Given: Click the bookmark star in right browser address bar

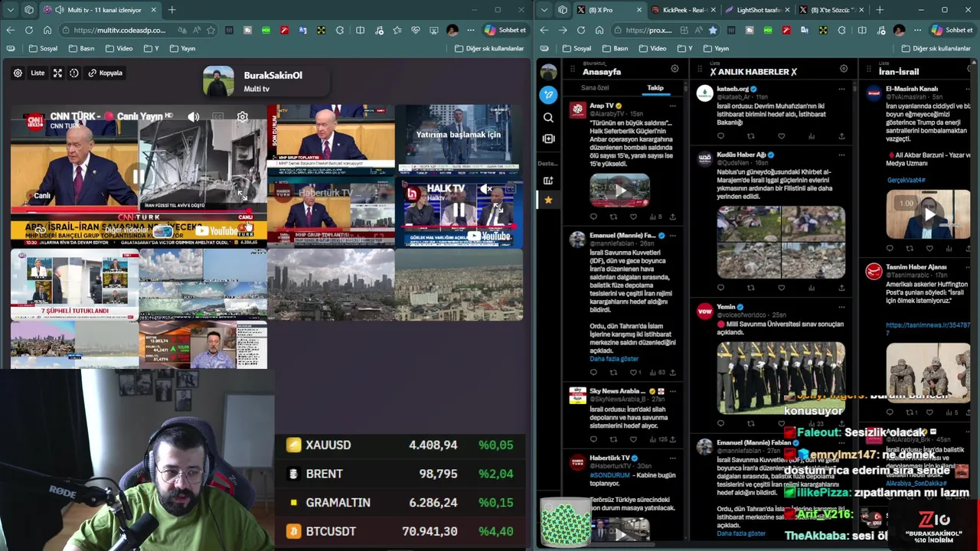Looking at the screenshot, I should pos(713,30).
